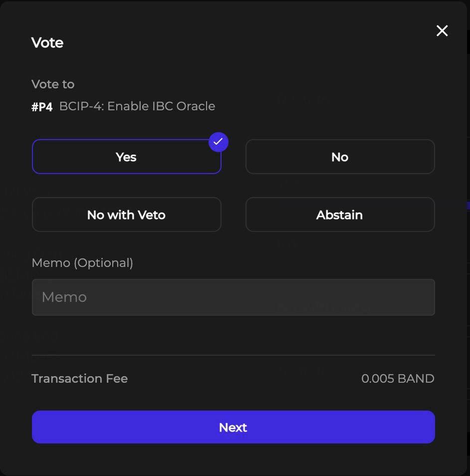Focus the Memo text field
This screenshot has width=470, height=476.
click(x=233, y=297)
